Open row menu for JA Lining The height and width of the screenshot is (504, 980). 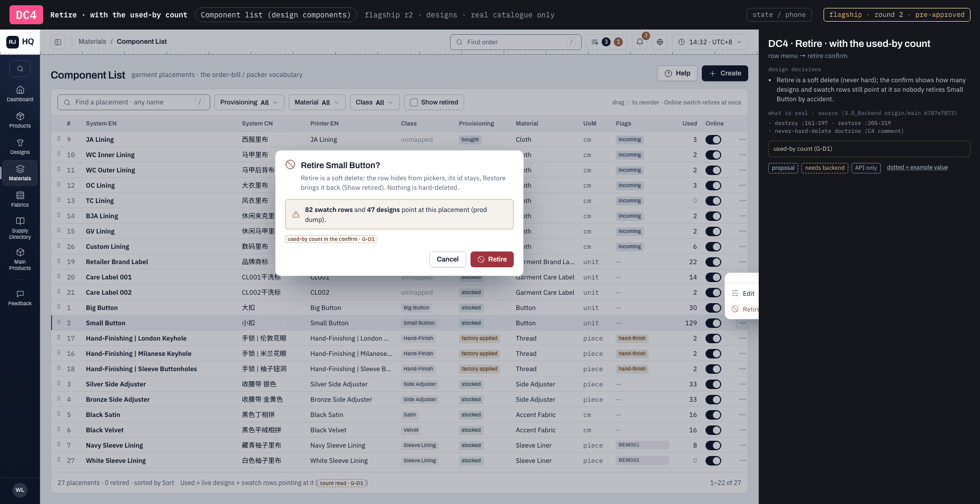click(742, 140)
